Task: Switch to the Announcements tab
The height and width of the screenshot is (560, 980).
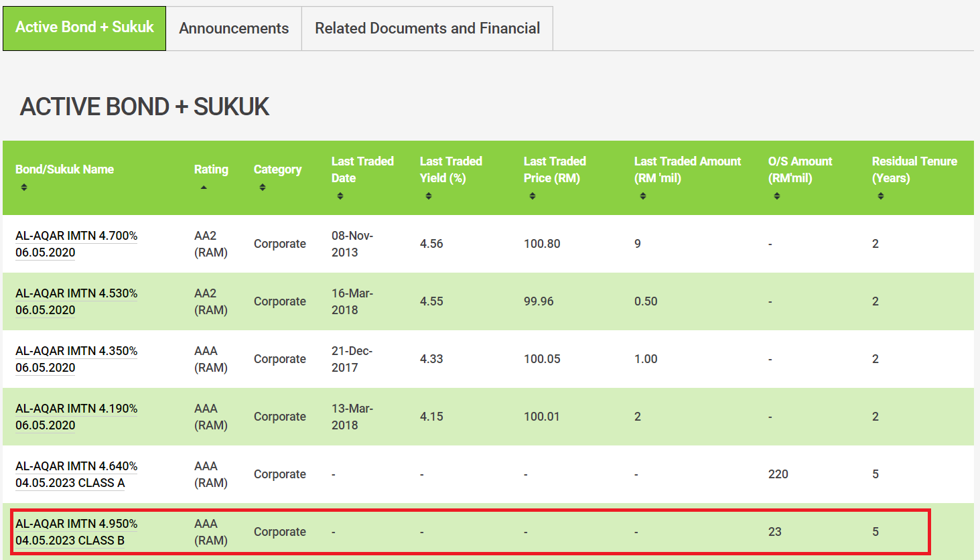Action: (234, 28)
